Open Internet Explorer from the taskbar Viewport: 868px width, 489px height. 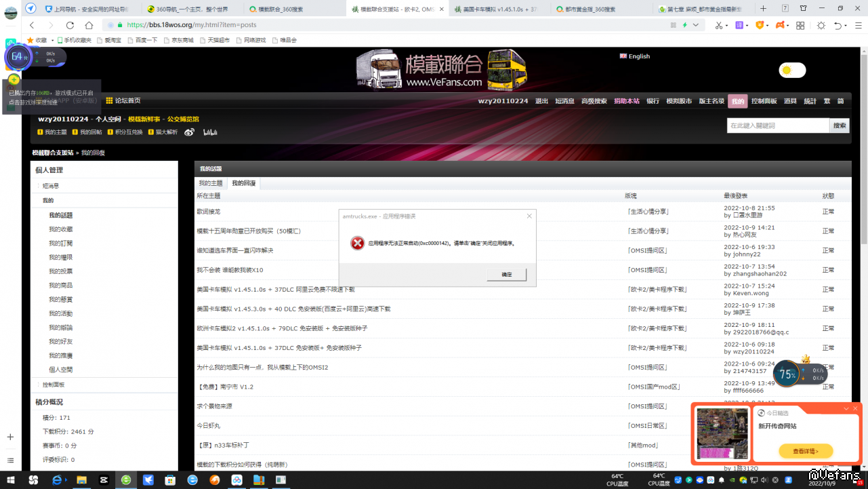(x=58, y=480)
